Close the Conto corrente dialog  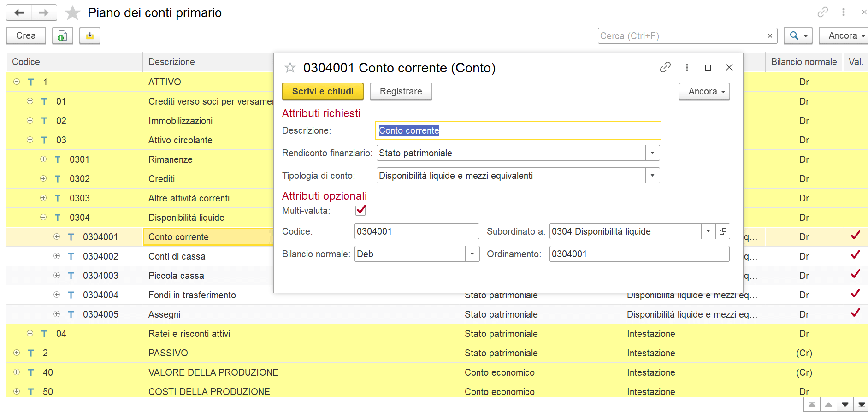(x=729, y=67)
